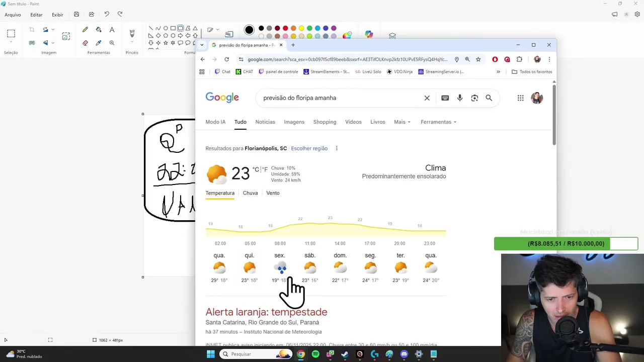644x362 pixels.
Task: Open Discord from the taskbar
Action: point(404,354)
